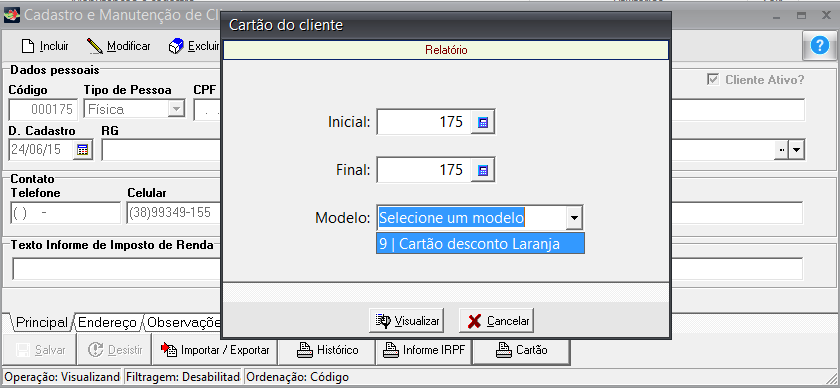The height and width of the screenshot is (388, 840).
Task: Select '9 | Cartão desconto Laranja' option
Action: [x=481, y=244]
